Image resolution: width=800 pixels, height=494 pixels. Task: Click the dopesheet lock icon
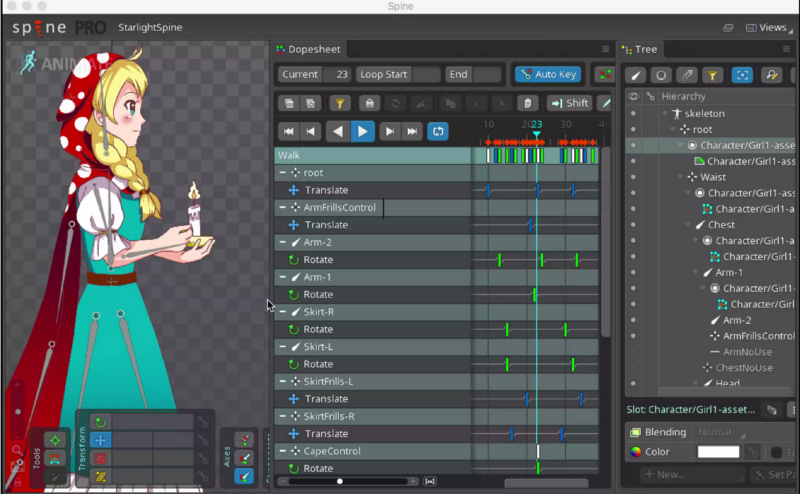(x=369, y=104)
